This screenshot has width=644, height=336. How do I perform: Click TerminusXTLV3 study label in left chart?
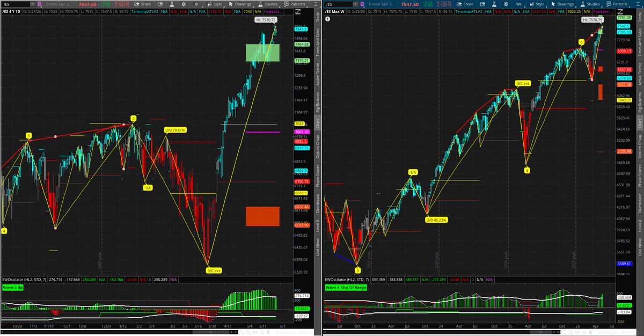[x=145, y=11]
